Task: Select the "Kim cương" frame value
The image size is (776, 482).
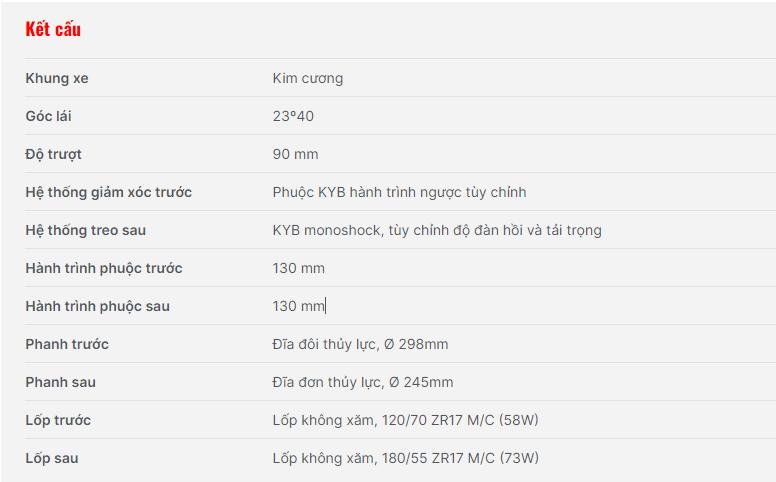Action: coord(307,78)
